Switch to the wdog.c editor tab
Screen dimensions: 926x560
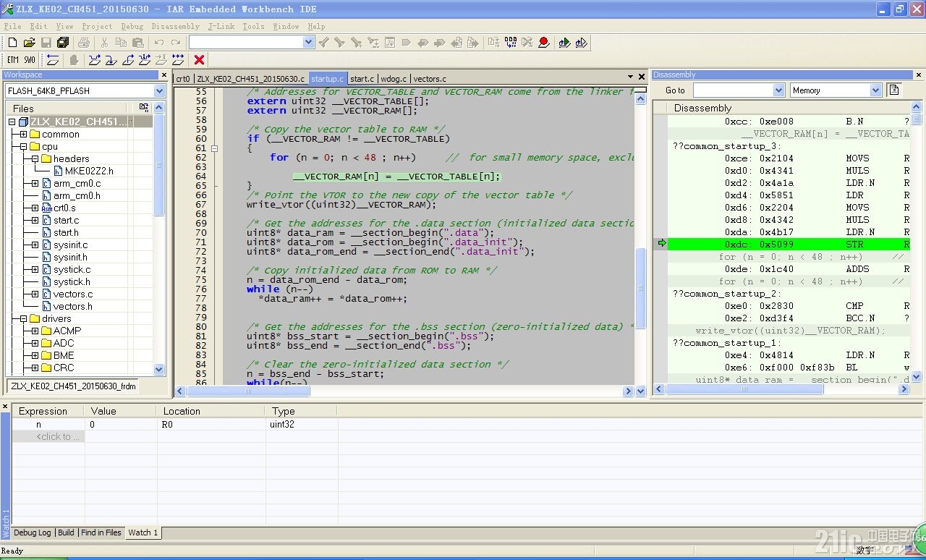point(394,78)
